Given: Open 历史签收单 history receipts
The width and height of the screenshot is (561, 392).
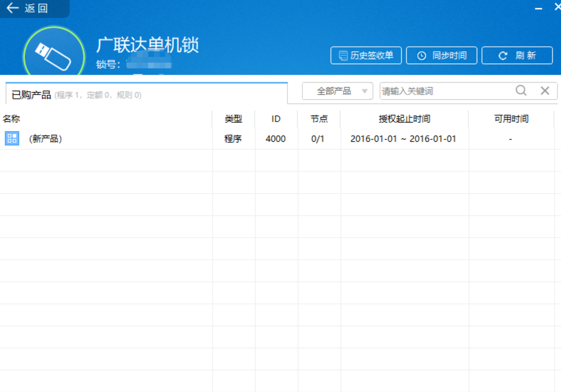Looking at the screenshot, I should pyautogui.click(x=366, y=56).
